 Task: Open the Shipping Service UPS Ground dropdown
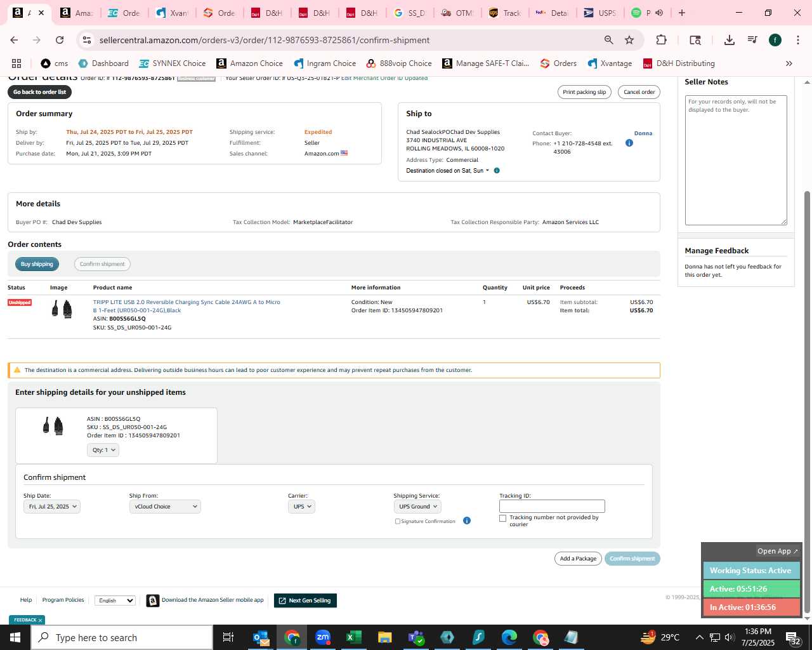[x=417, y=507]
